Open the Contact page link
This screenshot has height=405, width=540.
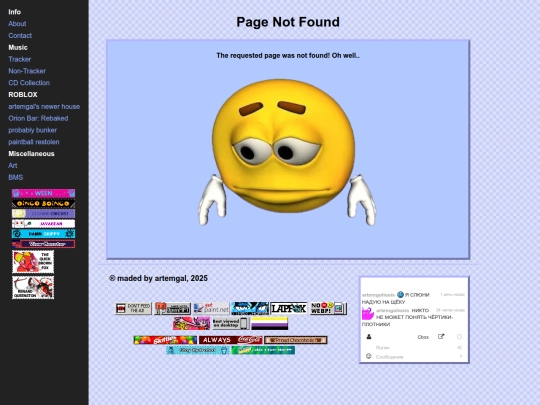[x=20, y=35]
